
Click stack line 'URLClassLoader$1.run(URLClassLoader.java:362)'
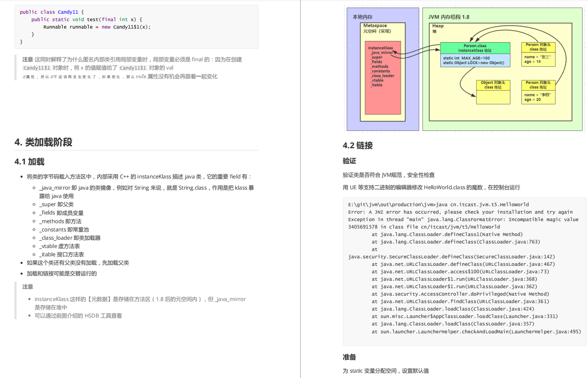coord(454,287)
